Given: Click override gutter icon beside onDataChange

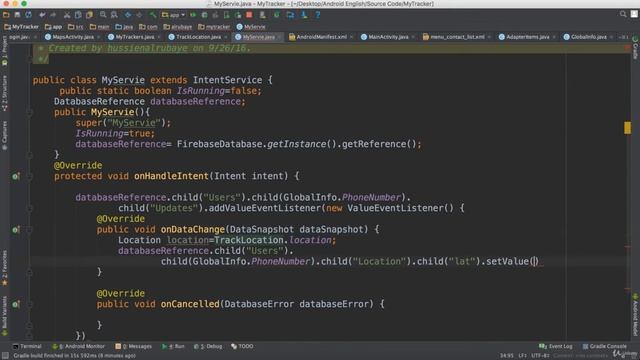Looking at the screenshot, I should coord(16,230).
